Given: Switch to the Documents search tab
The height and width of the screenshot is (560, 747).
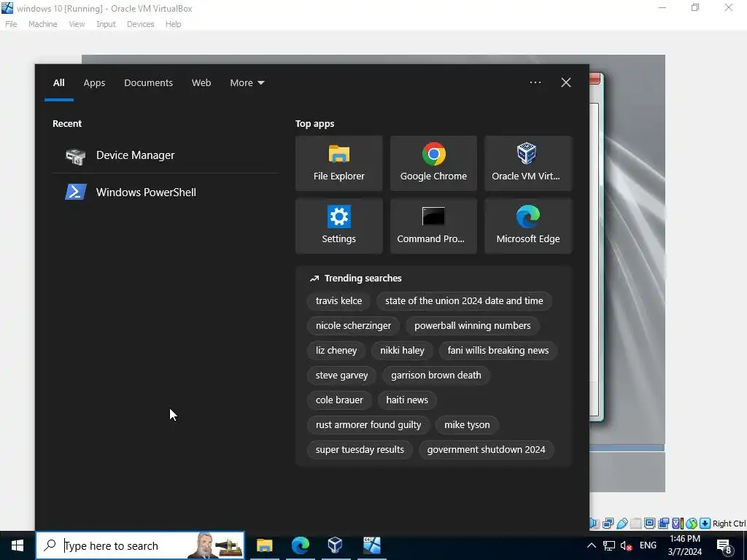Looking at the screenshot, I should click(x=148, y=83).
